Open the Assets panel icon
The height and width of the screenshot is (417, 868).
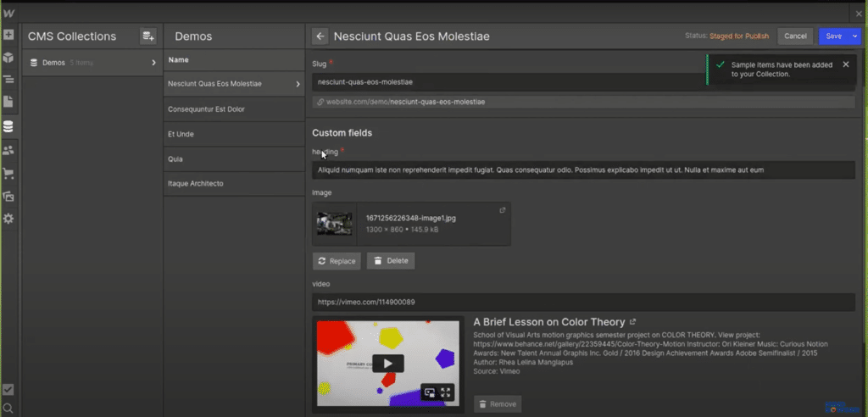8,196
